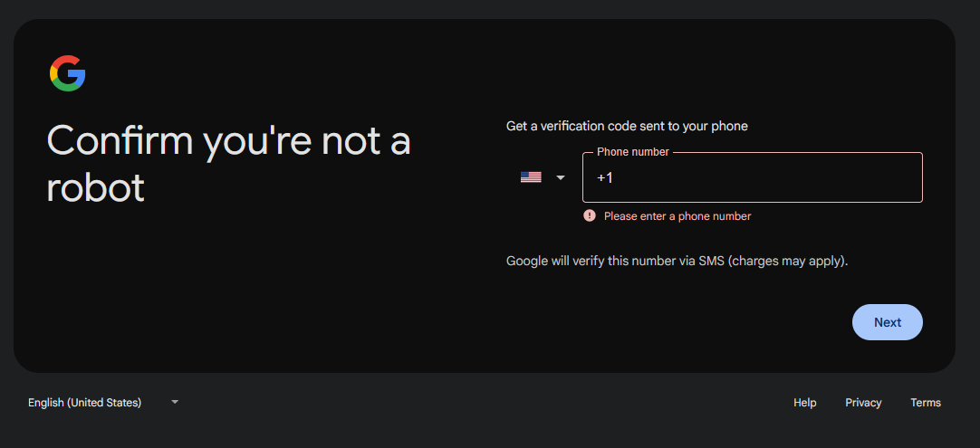980x448 pixels.
Task: Click the 'Confirm you're not a robot' heading
Action: [229, 164]
